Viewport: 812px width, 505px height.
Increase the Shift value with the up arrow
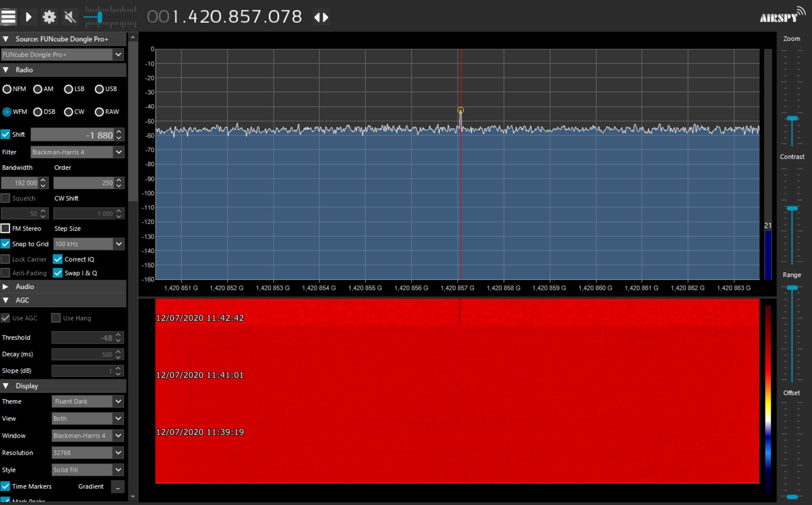coord(119,132)
